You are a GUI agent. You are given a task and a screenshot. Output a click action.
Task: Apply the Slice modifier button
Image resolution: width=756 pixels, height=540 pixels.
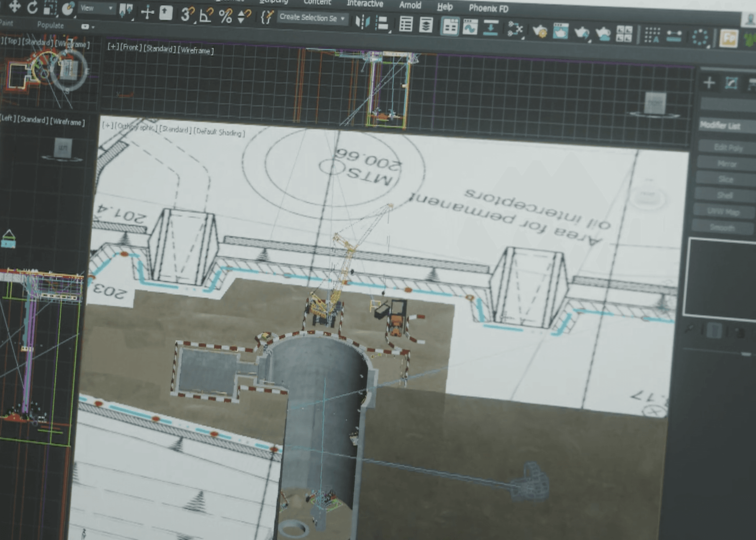(x=726, y=179)
